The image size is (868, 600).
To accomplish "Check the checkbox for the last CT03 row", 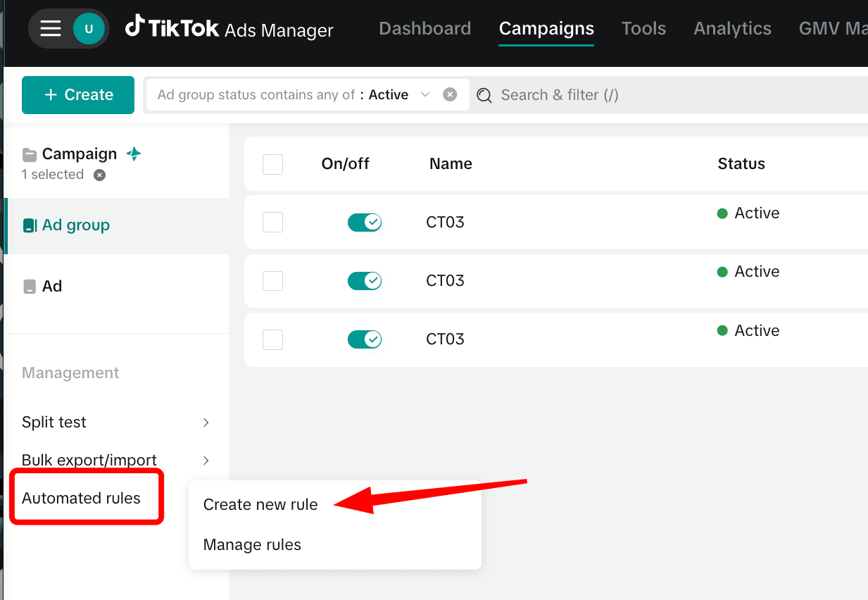I will [x=272, y=339].
